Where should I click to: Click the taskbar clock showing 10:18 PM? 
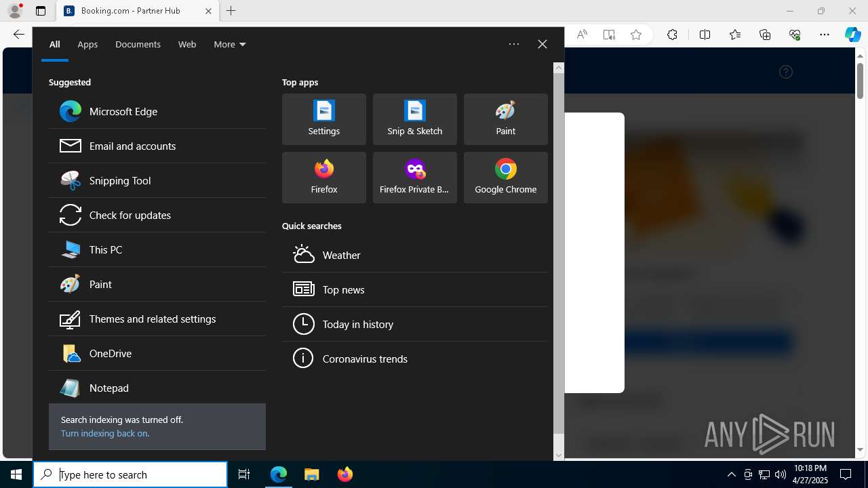[810, 474]
